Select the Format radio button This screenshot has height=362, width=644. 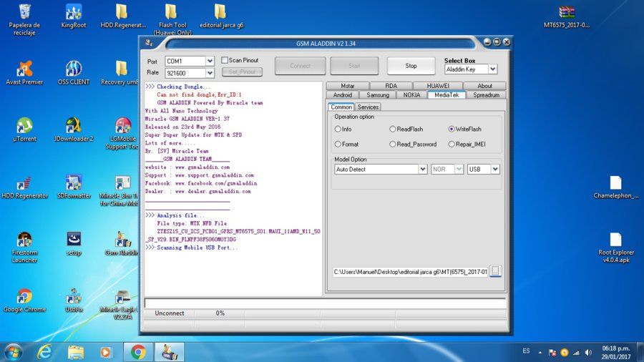(338, 144)
